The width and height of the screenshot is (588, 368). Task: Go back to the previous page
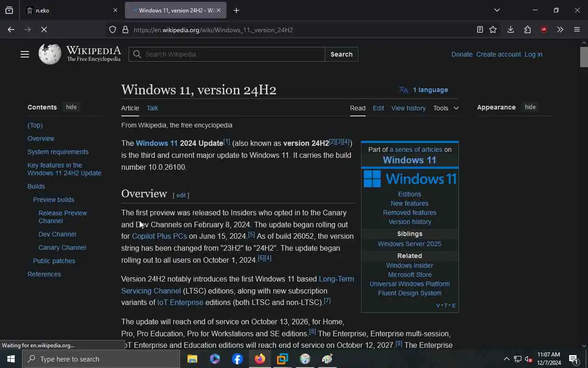(11, 29)
